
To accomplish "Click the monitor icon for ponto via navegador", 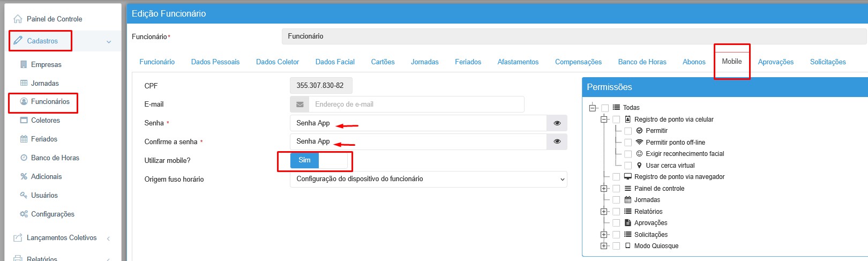I will (x=628, y=177).
